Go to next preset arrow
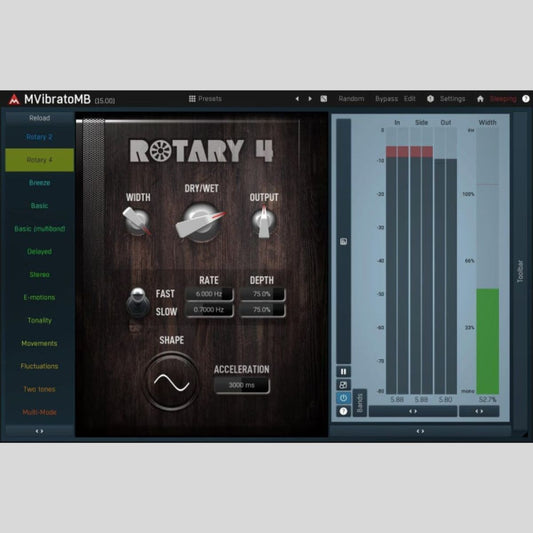Screen dimensions: 533x533 310,99
